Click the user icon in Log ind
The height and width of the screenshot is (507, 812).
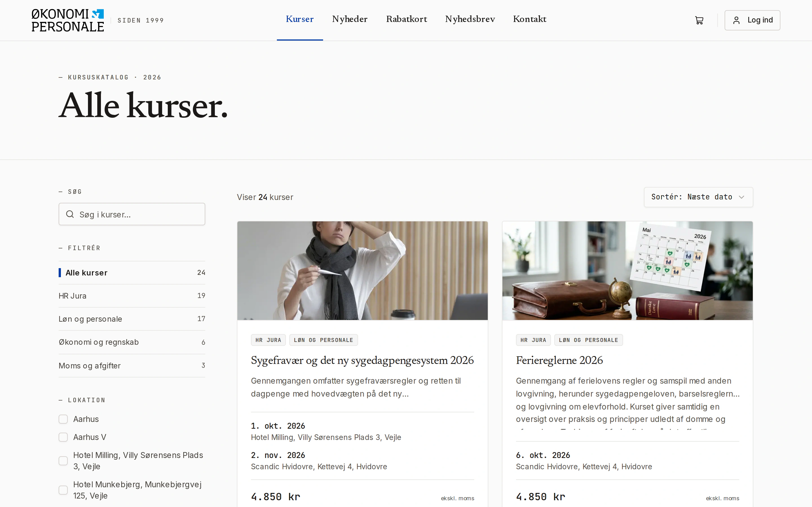[x=736, y=21]
